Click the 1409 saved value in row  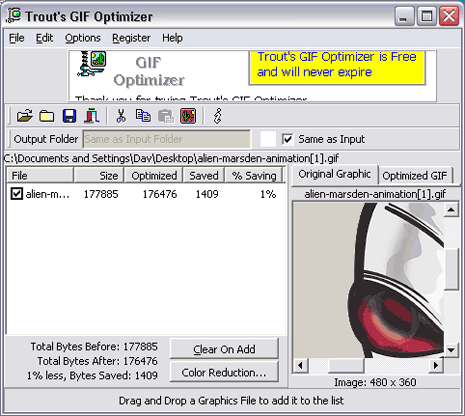(207, 194)
